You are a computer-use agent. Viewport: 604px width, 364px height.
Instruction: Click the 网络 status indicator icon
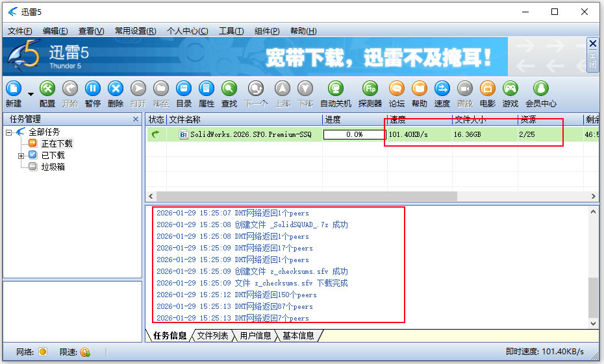pyautogui.click(x=43, y=352)
